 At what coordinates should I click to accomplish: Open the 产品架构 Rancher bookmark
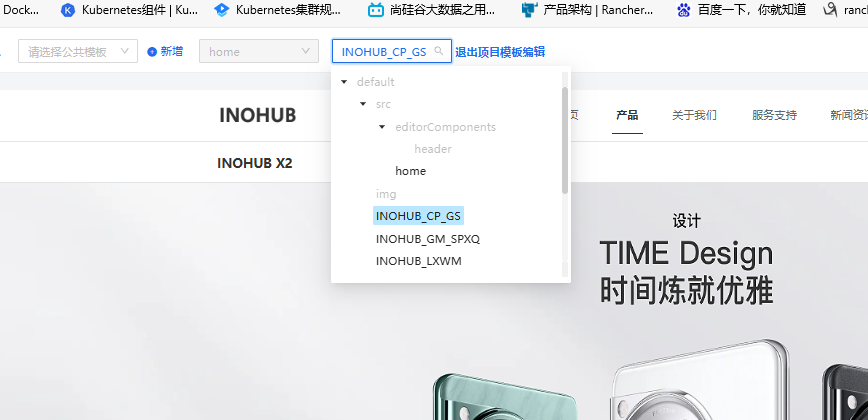[587, 9]
